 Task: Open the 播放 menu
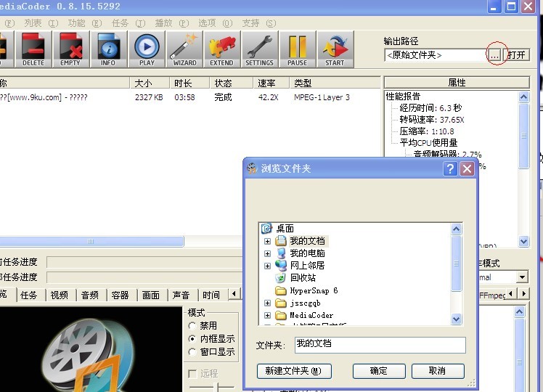(x=172, y=23)
